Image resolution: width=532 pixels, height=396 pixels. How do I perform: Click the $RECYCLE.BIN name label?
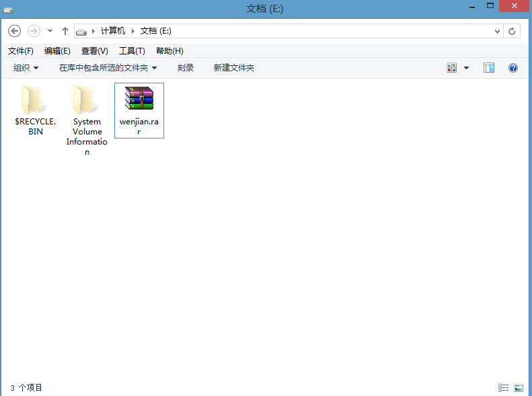pos(35,126)
